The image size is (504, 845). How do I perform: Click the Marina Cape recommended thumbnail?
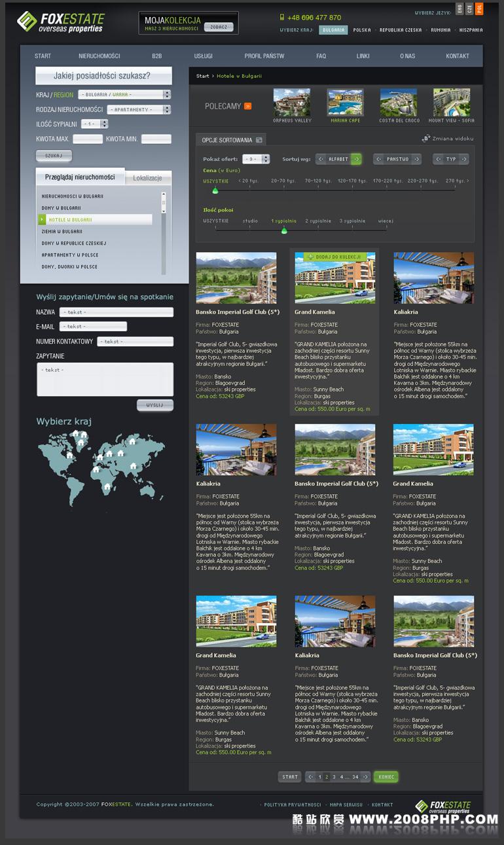click(x=345, y=103)
